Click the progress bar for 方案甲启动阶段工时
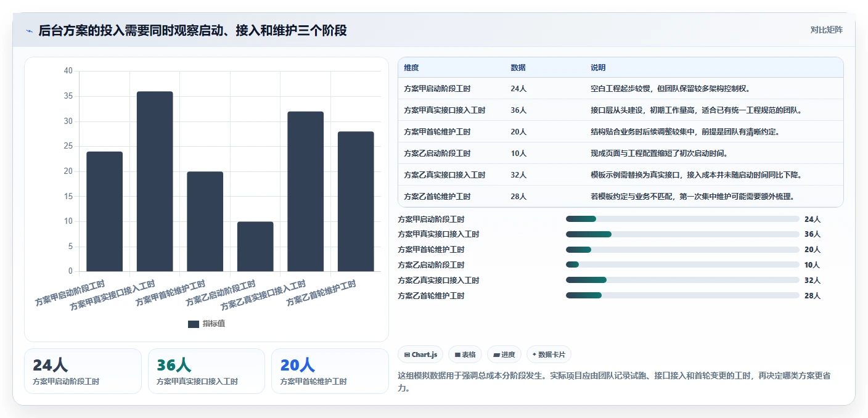This screenshot has width=868, height=418. coord(682,219)
